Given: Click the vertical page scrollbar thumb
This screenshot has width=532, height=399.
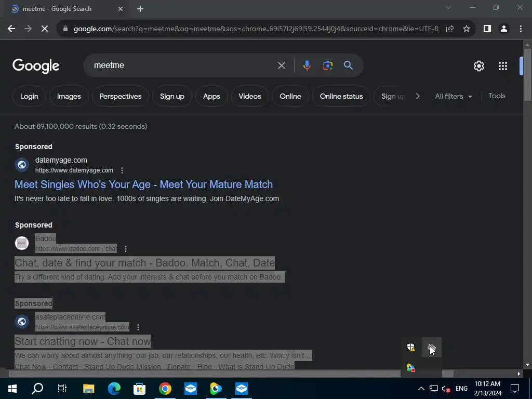Looking at the screenshot, I should (x=527, y=75).
